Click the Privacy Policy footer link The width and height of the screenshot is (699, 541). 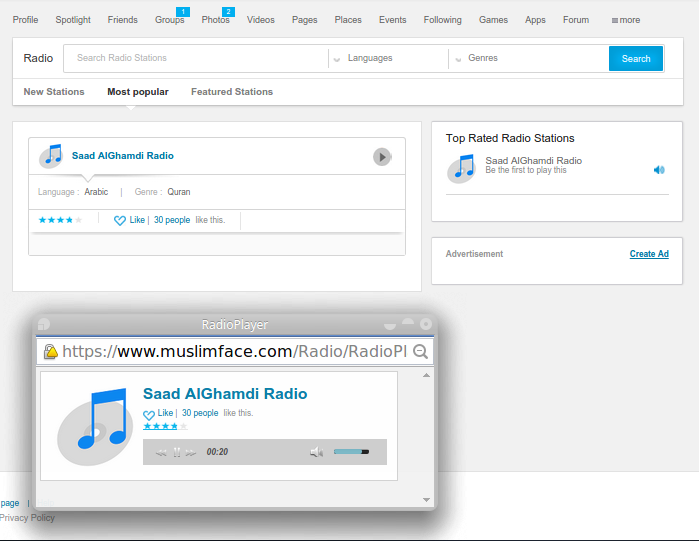[27, 518]
